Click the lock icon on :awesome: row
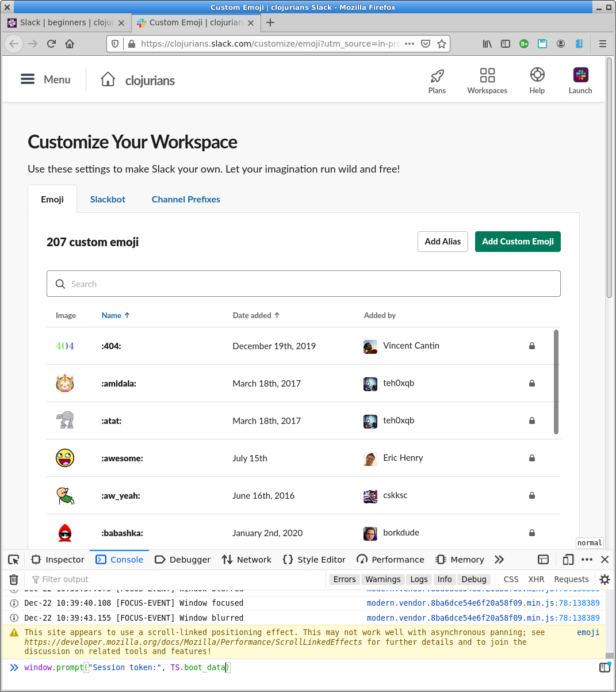 point(532,458)
